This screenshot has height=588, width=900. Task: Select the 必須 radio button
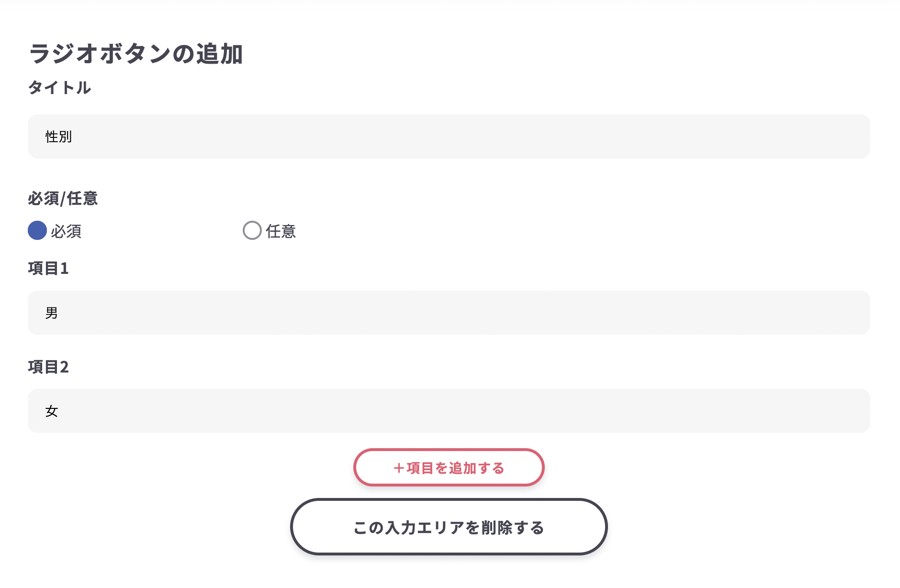[x=37, y=230]
